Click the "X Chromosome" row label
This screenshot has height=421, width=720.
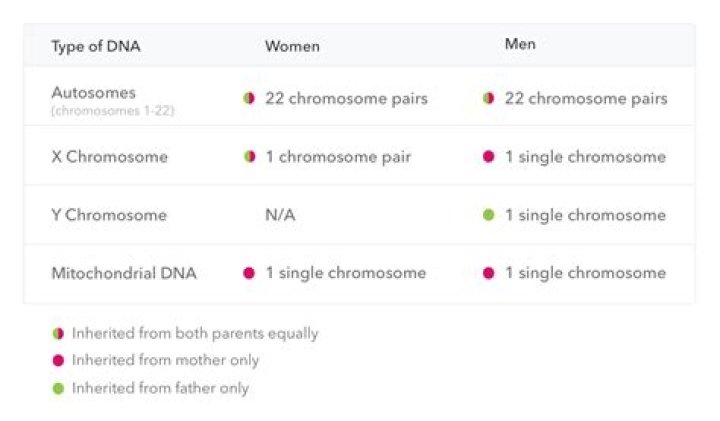(109, 157)
